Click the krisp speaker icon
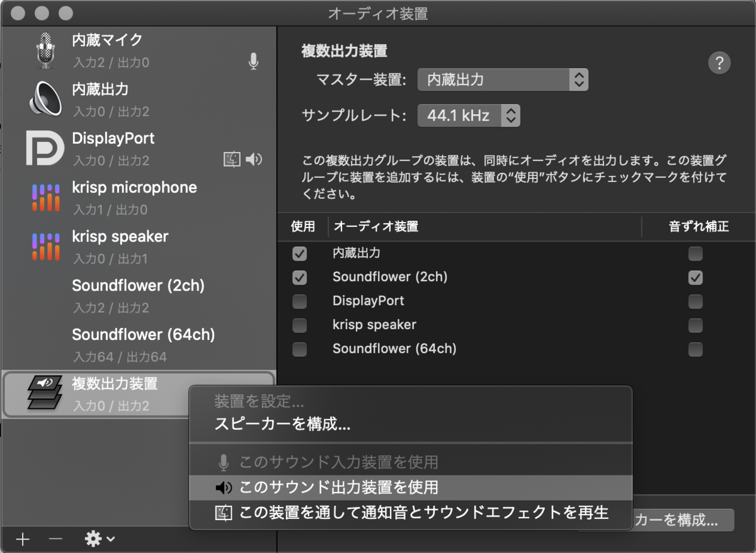Image resolution: width=756 pixels, height=553 pixels. [45, 247]
